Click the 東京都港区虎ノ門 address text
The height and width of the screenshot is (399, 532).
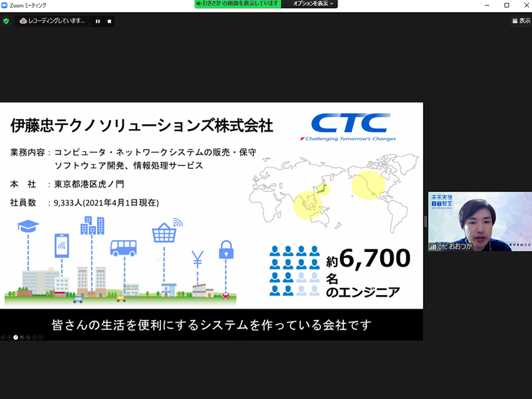click(x=89, y=184)
